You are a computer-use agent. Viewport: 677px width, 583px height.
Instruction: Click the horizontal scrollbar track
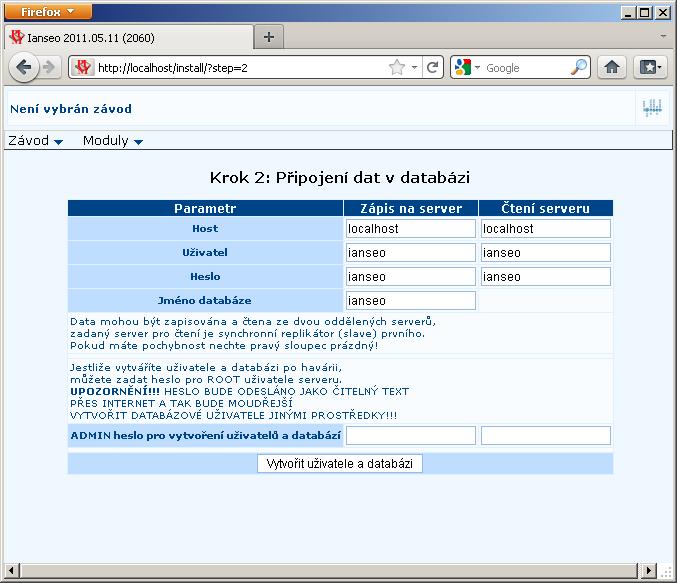(329, 570)
